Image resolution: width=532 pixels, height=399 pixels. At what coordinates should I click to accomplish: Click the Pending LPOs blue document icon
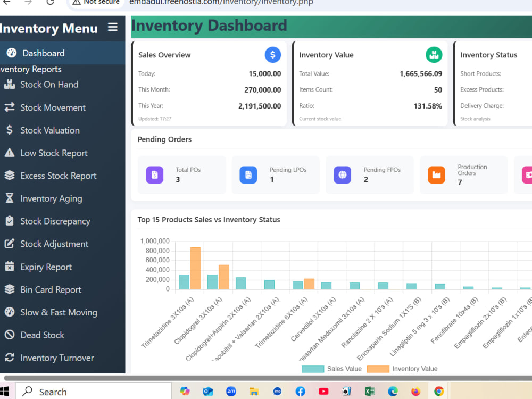pyautogui.click(x=248, y=175)
